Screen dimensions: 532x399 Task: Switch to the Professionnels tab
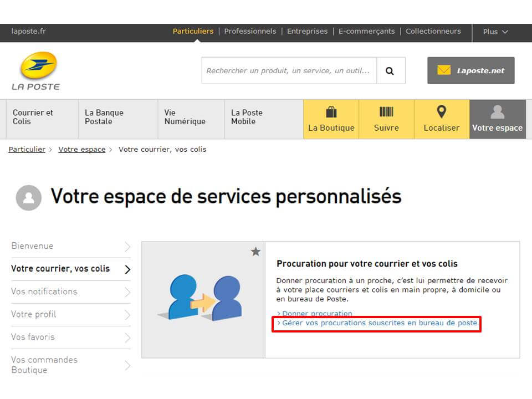point(250,32)
